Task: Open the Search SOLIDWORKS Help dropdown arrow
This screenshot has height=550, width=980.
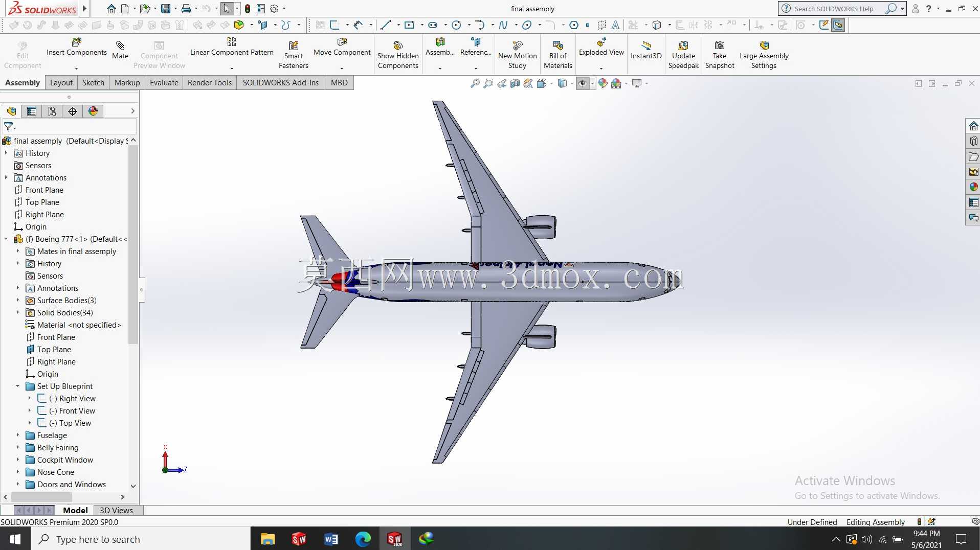Action: 902,9
